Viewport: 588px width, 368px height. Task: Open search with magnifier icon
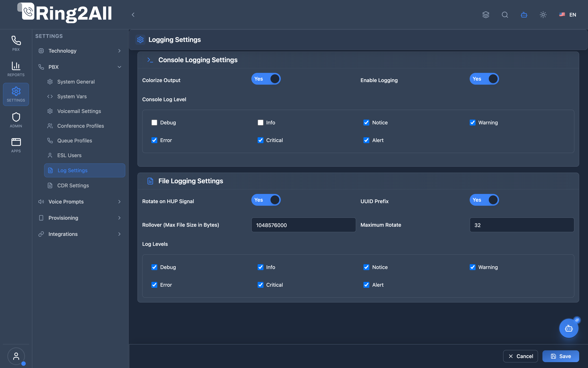[x=505, y=15]
